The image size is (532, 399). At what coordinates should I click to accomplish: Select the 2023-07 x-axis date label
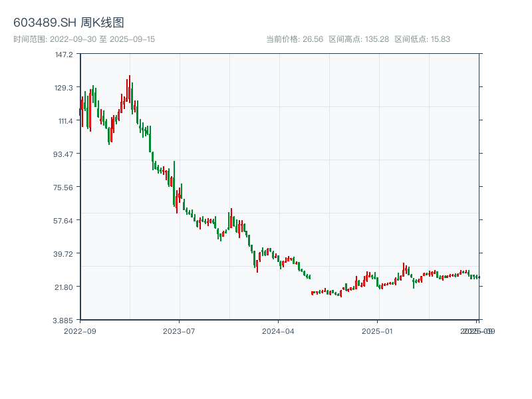pos(180,331)
